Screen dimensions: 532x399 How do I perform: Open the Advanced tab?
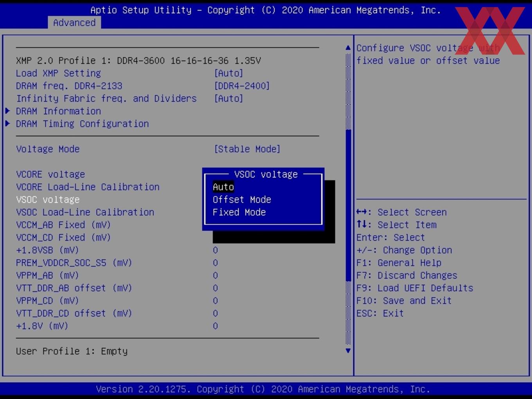point(74,23)
